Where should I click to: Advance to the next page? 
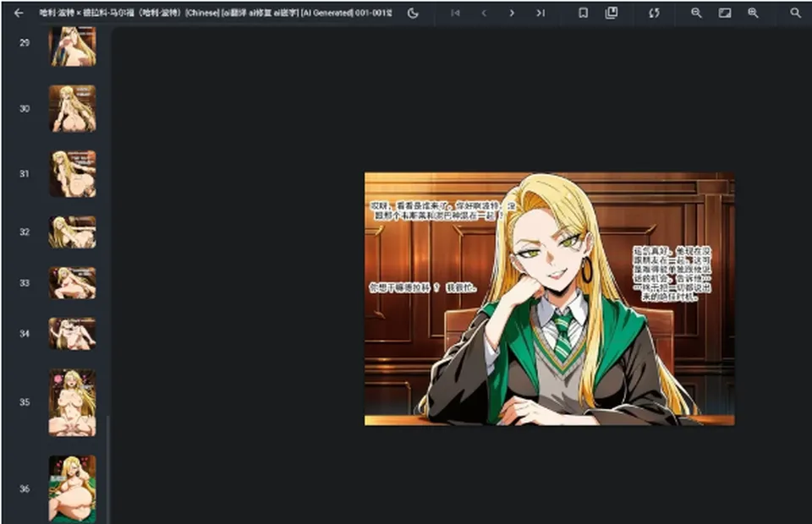(512, 13)
